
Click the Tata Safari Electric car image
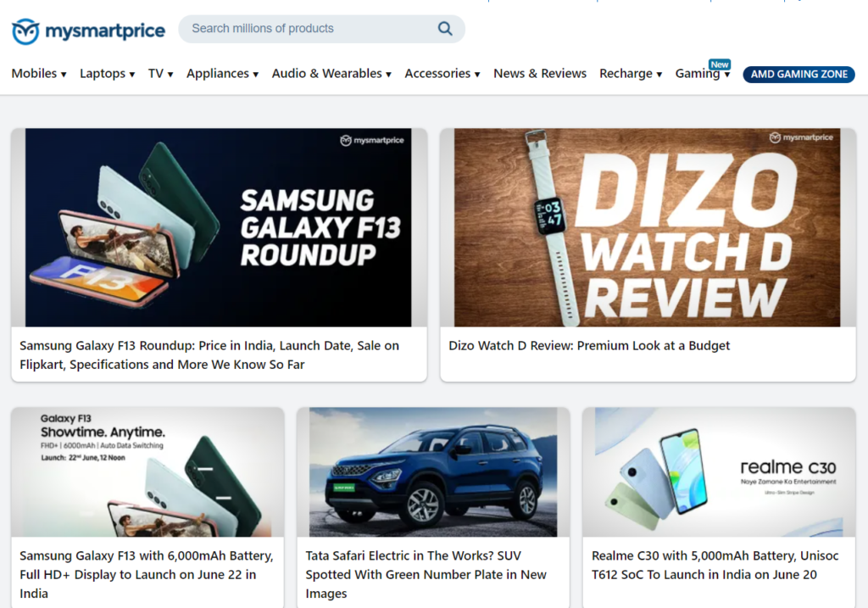point(433,471)
